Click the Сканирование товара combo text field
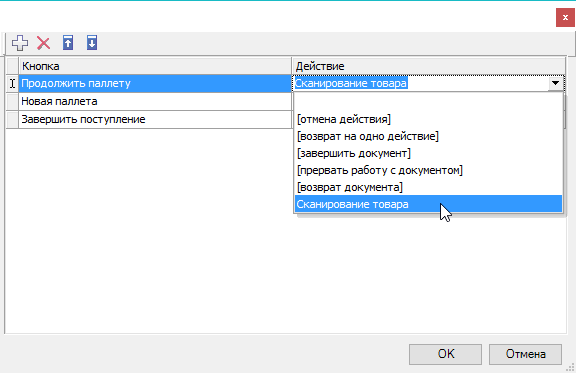The height and width of the screenshot is (373, 576). pyautogui.click(x=421, y=83)
